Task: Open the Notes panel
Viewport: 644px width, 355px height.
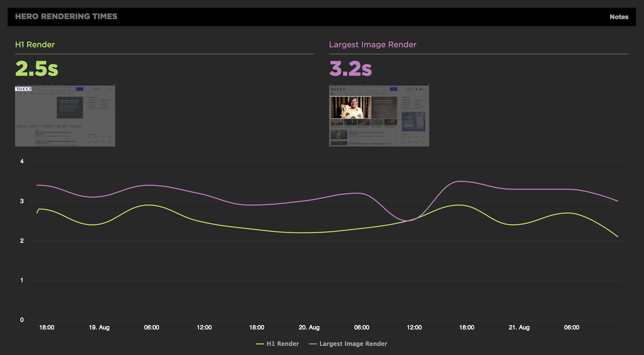Action: (x=619, y=17)
